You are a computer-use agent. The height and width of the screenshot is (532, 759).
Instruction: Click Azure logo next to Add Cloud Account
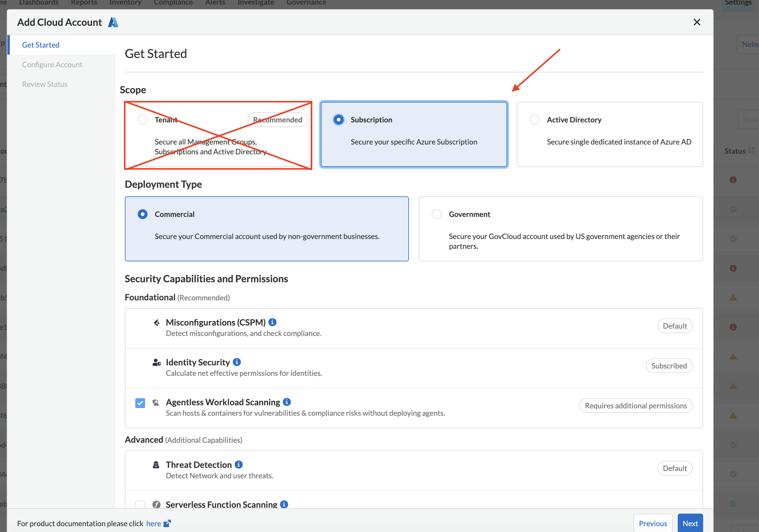coord(113,22)
